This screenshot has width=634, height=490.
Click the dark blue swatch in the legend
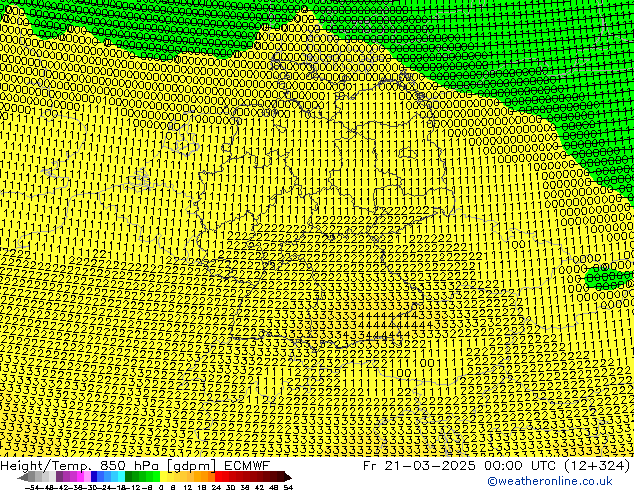(94, 477)
